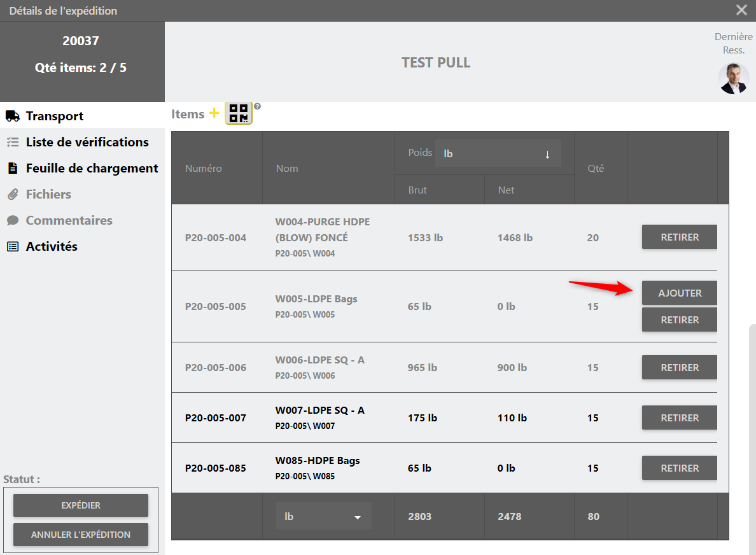
Task: Click the total net weight 2478
Action: (510, 516)
